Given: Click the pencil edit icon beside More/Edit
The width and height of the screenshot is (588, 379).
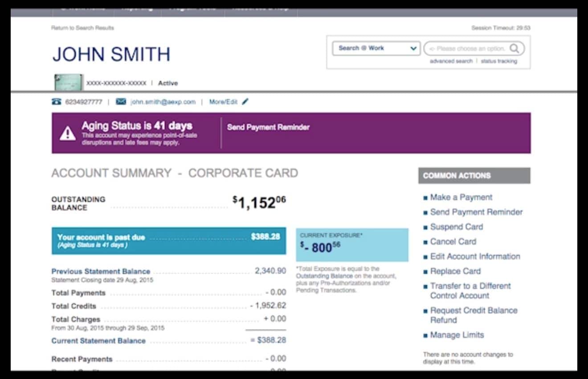Looking at the screenshot, I should click(x=245, y=102).
